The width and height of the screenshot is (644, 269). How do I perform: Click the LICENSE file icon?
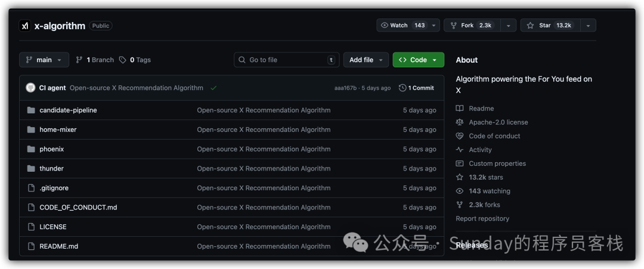point(31,227)
